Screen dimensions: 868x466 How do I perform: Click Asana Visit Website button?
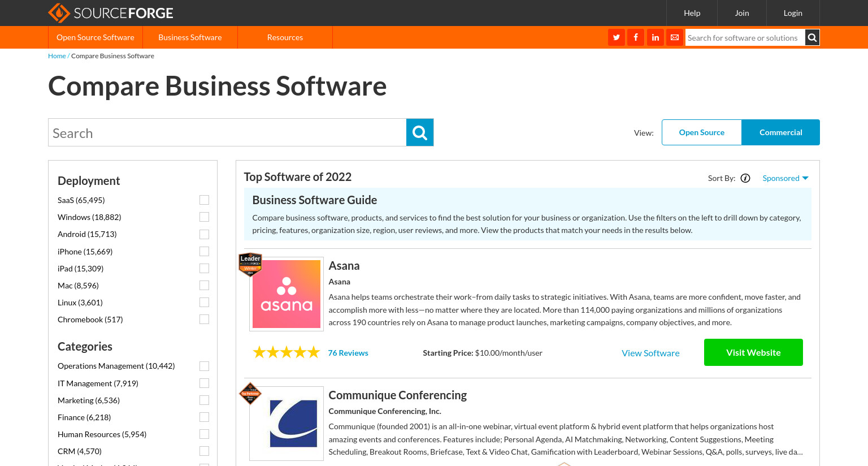click(x=753, y=352)
